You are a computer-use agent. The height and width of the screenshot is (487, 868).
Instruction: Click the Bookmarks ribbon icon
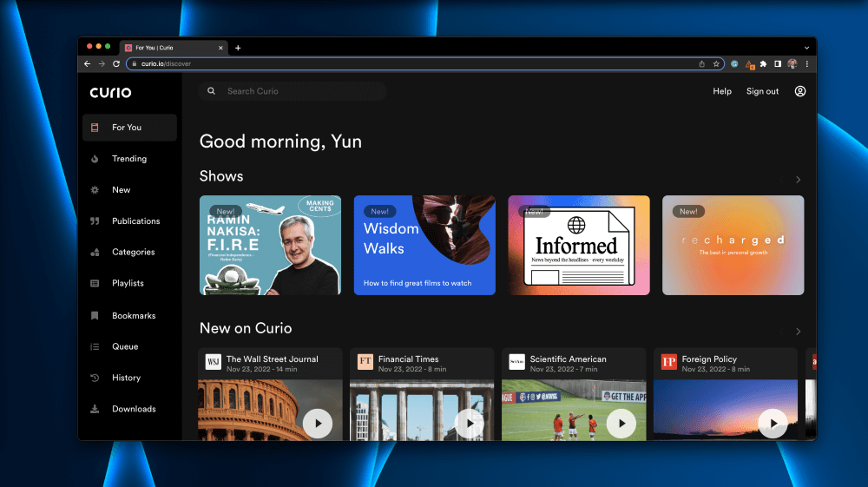click(95, 315)
